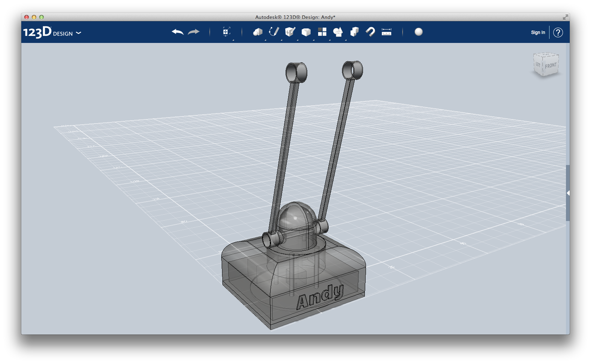The height and width of the screenshot is (364, 591).
Task: Click the FRONT face of view cube
Action: (x=551, y=66)
